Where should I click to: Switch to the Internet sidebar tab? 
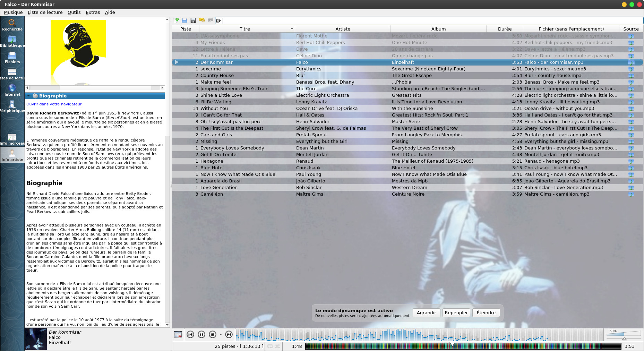pos(12,90)
